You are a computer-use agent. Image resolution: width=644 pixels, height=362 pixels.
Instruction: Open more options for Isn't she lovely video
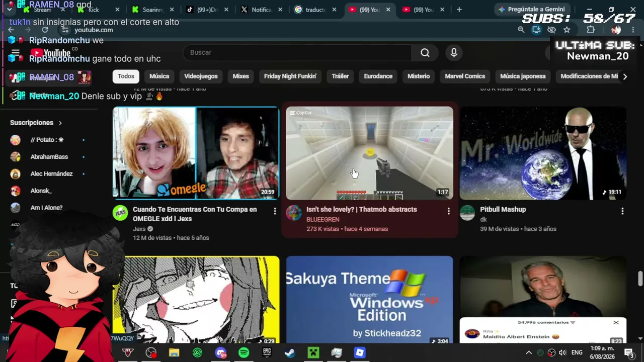pyautogui.click(x=448, y=211)
